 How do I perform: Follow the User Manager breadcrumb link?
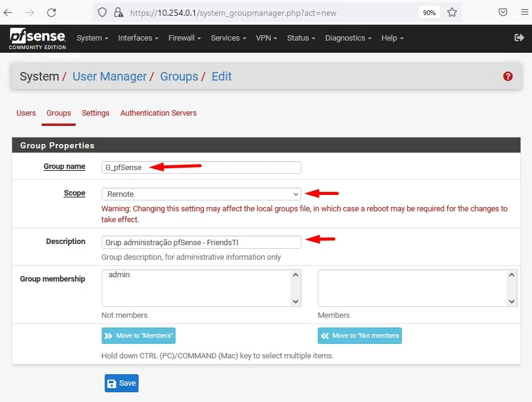(x=110, y=77)
